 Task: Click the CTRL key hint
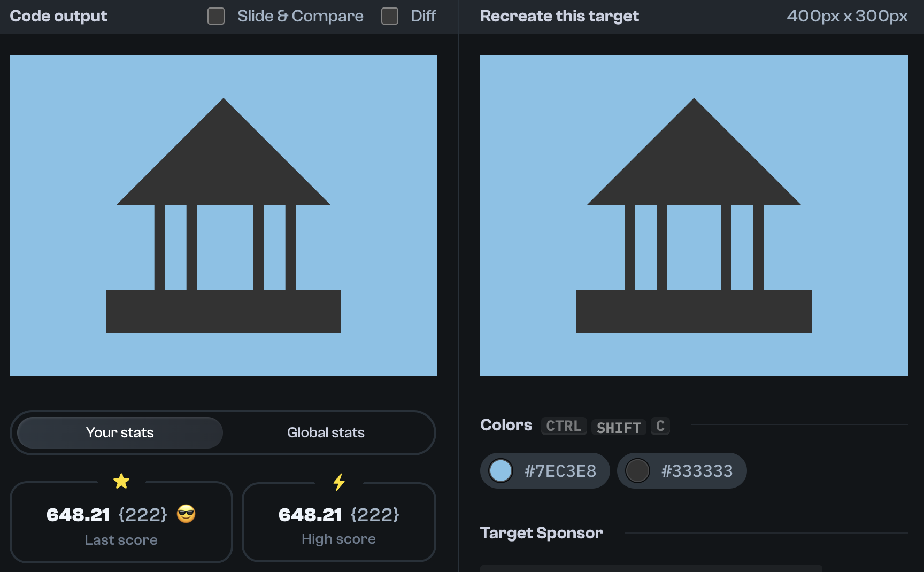click(564, 426)
